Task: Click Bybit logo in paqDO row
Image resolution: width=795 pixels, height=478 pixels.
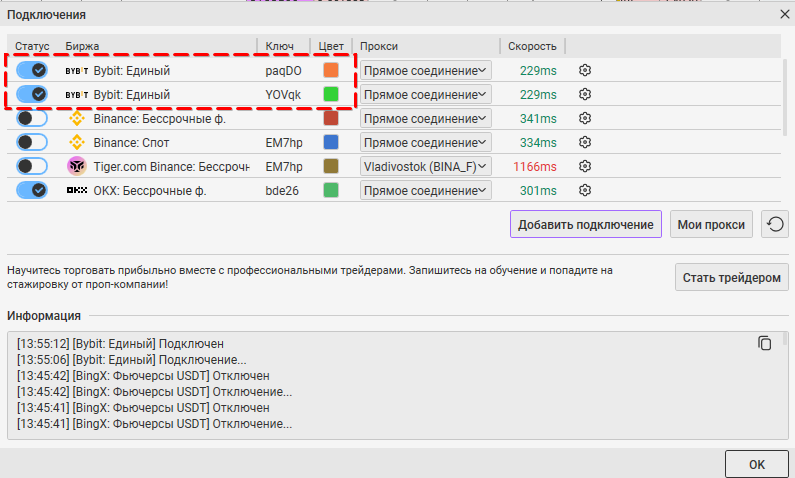Action: click(77, 70)
